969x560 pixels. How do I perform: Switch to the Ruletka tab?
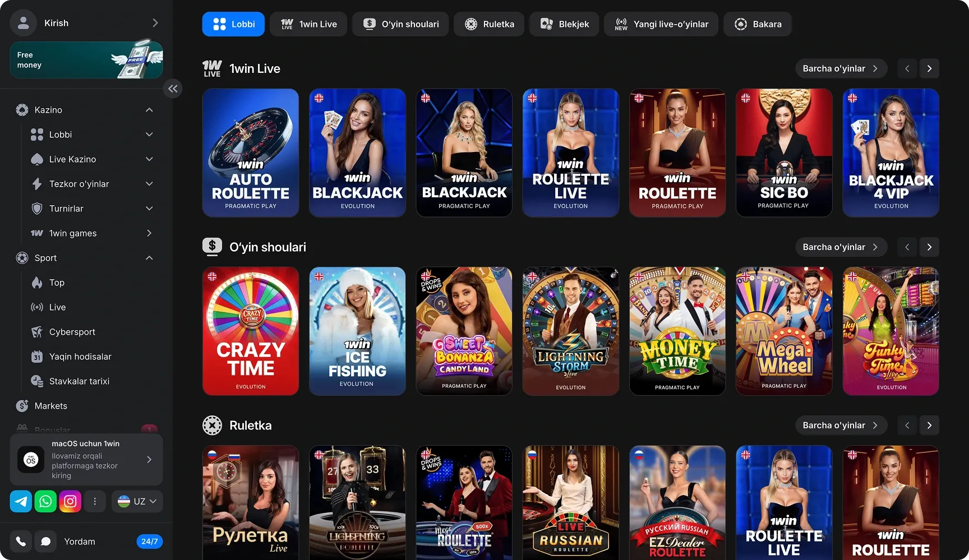(489, 24)
